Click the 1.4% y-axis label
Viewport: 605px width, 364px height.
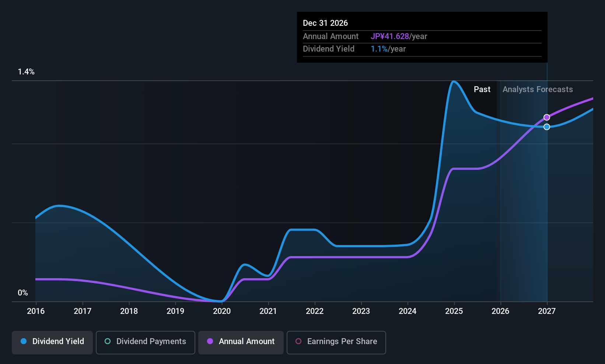click(26, 71)
